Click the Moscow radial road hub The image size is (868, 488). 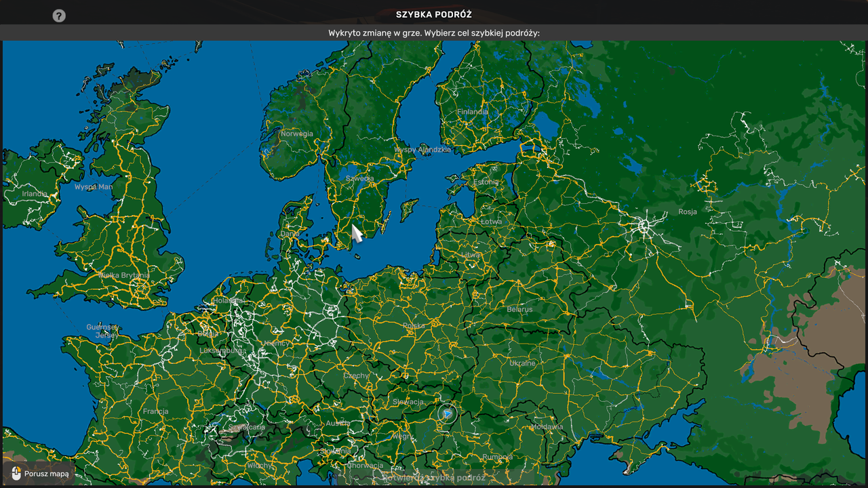644,226
